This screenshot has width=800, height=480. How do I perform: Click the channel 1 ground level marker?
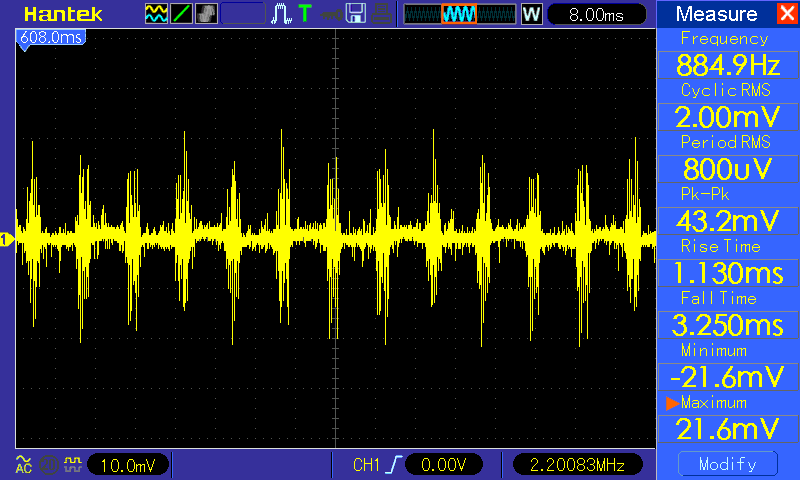(x=6, y=239)
